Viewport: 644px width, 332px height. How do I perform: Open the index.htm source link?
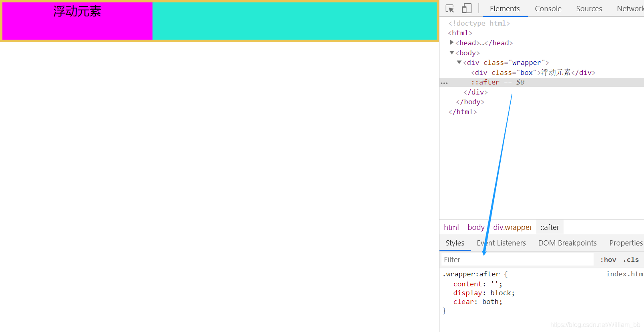tap(624, 274)
